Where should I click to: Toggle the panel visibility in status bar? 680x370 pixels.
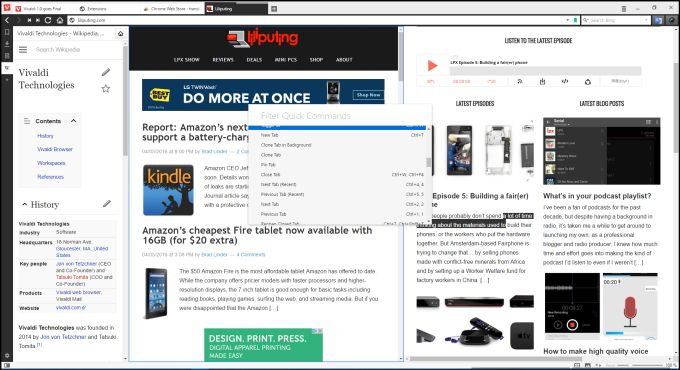[x=7, y=366]
